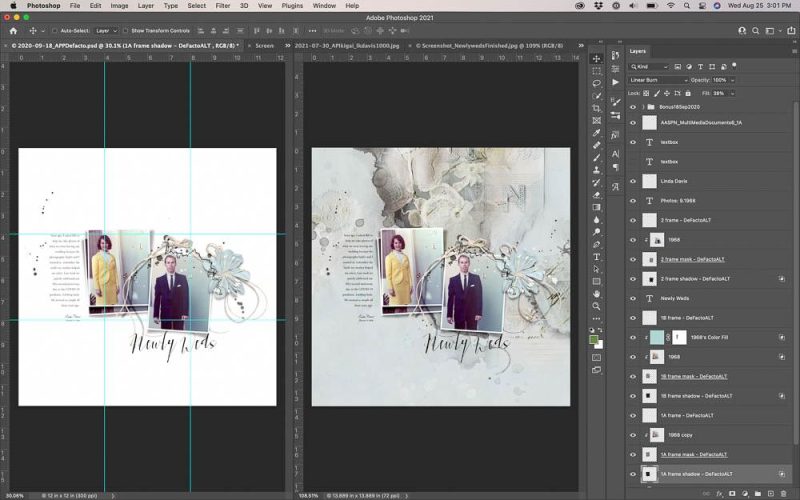The image size is (800, 500).
Task: Click the 1968's Color Fill teal thumbnail
Action: point(657,337)
